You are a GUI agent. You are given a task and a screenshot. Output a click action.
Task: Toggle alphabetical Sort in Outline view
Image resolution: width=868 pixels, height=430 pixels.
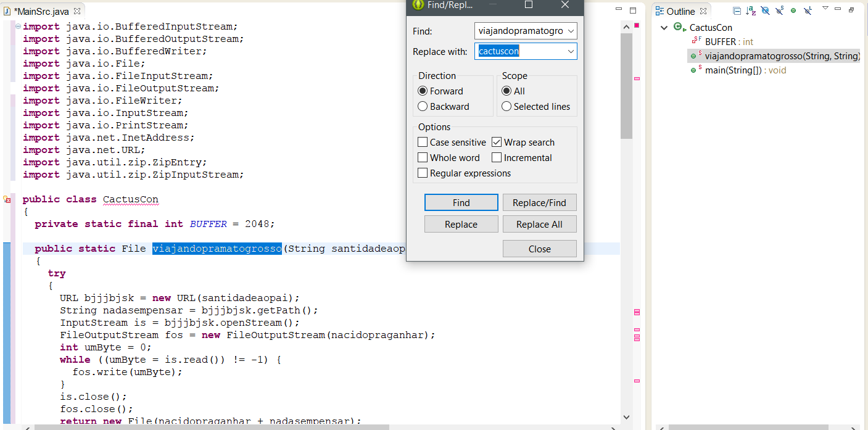751,11
